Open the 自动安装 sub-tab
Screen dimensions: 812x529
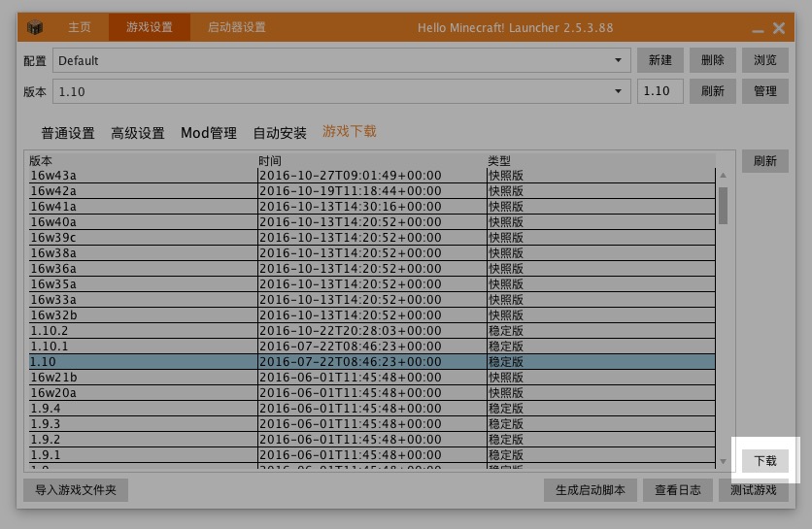pos(280,133)
